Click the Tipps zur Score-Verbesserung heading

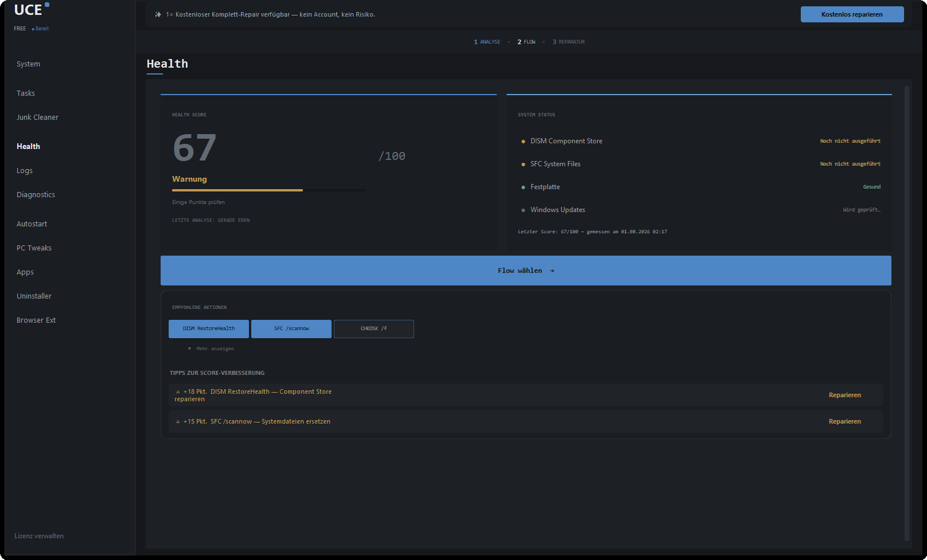(x=217, y=373)
